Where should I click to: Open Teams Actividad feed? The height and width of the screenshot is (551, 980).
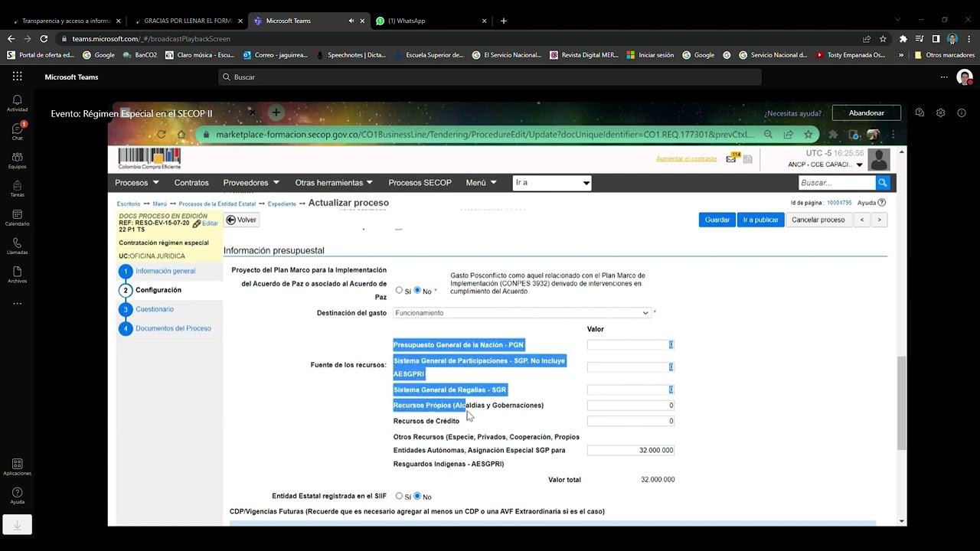click(17, 103)
